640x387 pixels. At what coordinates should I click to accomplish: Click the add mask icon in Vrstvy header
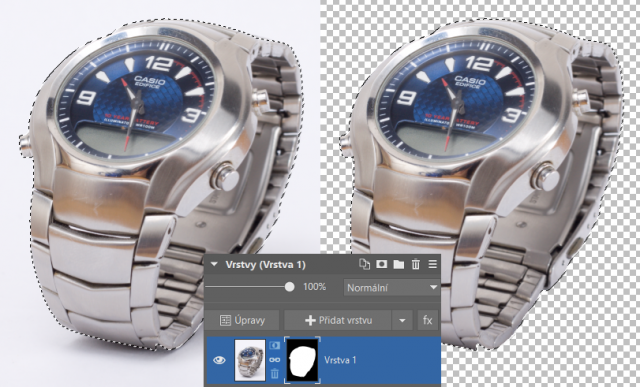click(381, 265)
